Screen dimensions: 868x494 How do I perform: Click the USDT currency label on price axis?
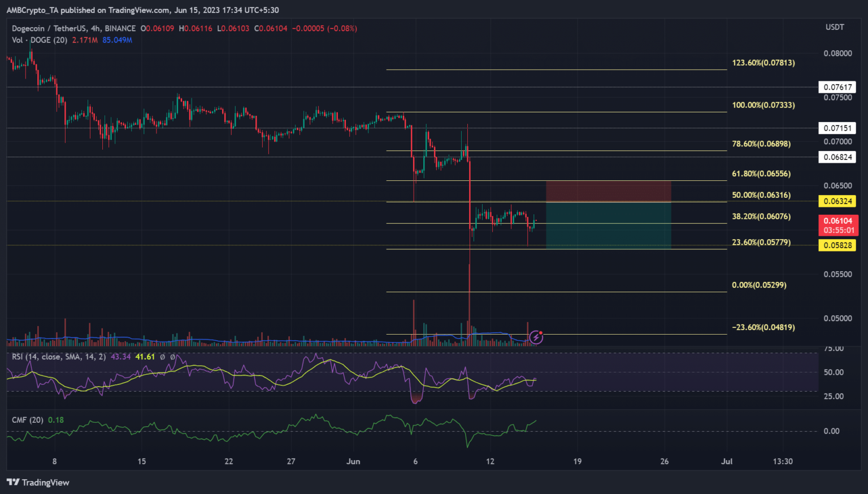pos(835,27)
